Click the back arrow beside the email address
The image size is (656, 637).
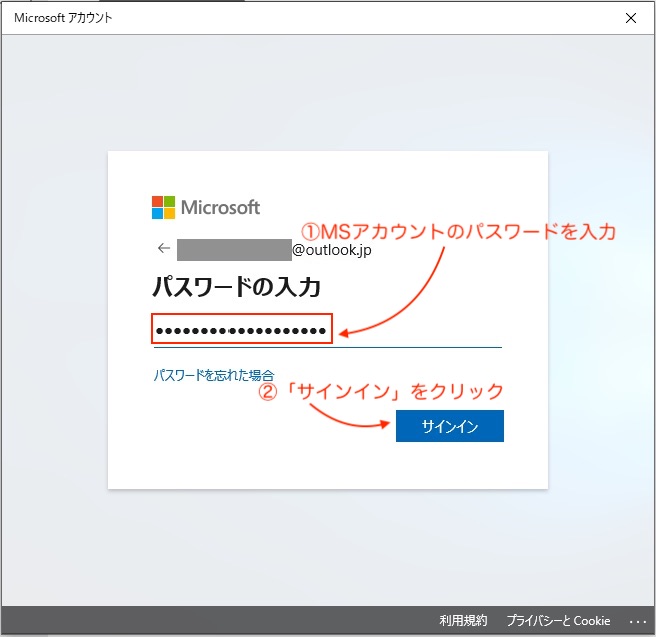pos(164,248)
